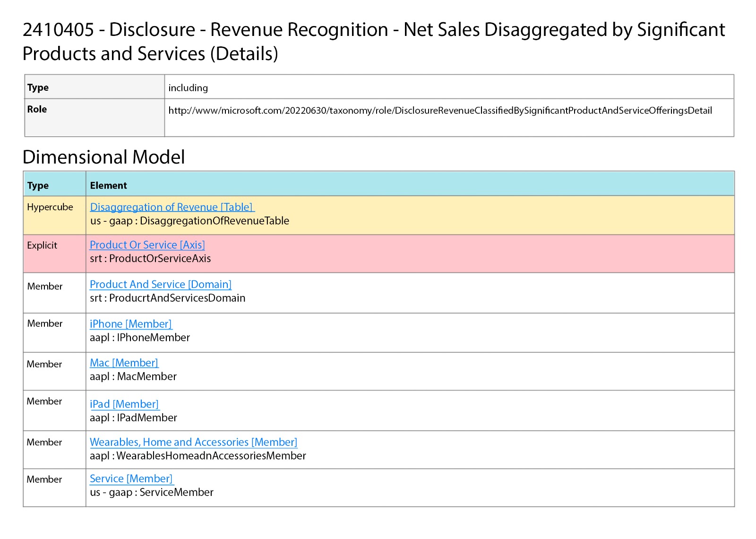
Task: Open the Product Or Service [Axis] link
Action: coord(147,245)
